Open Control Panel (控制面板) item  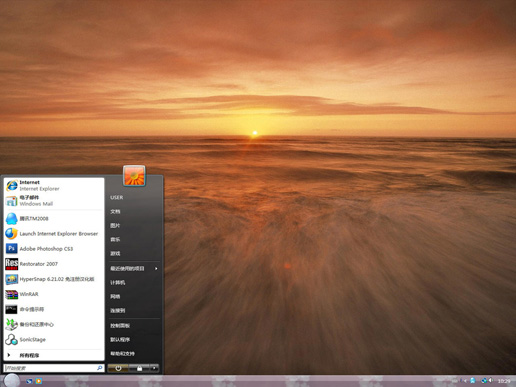pyautogui.click(x=134, y=325)
